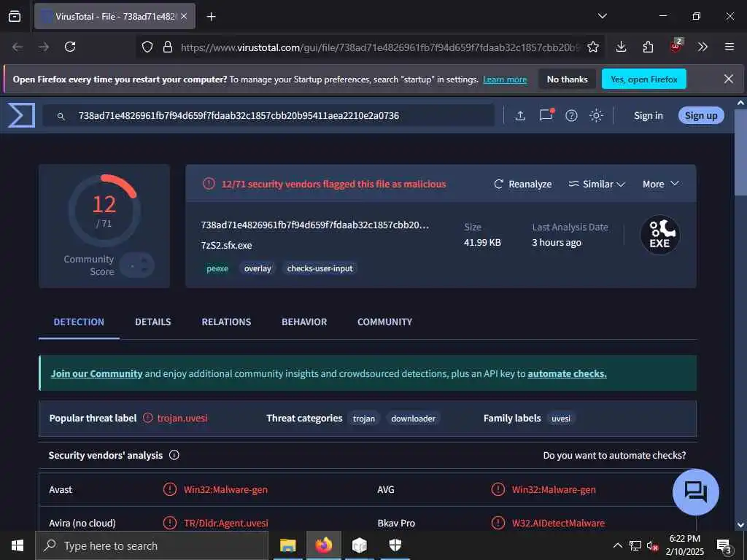Click the trojan.uvesi popular threat label
Screen dimensions: 747x560
point(182,418)
